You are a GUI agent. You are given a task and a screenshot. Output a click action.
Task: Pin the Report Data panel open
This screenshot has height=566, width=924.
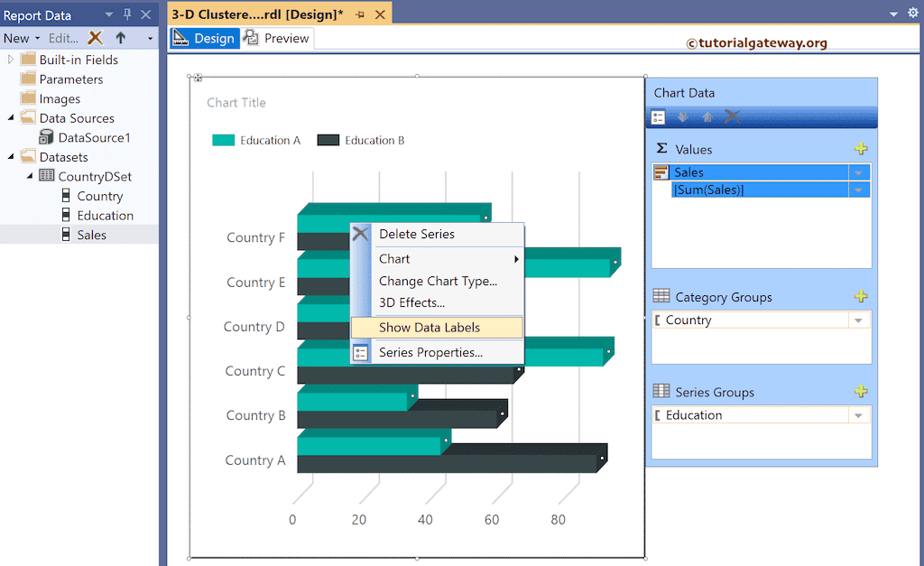point(126,14)
